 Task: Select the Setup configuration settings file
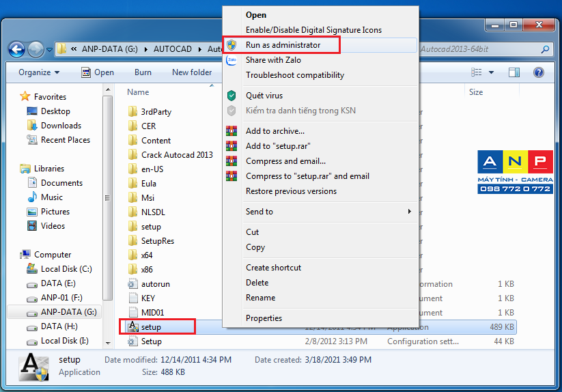coord(145,341)
